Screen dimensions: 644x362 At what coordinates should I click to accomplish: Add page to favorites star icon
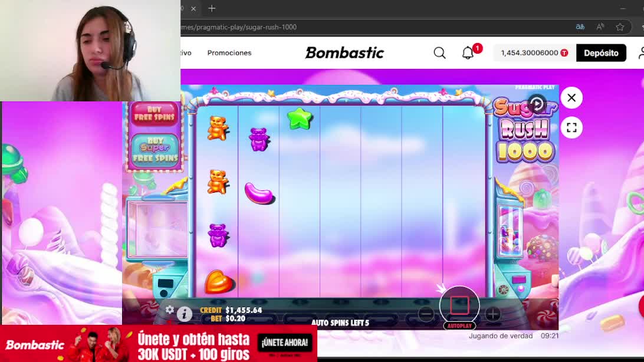point(620,27)
